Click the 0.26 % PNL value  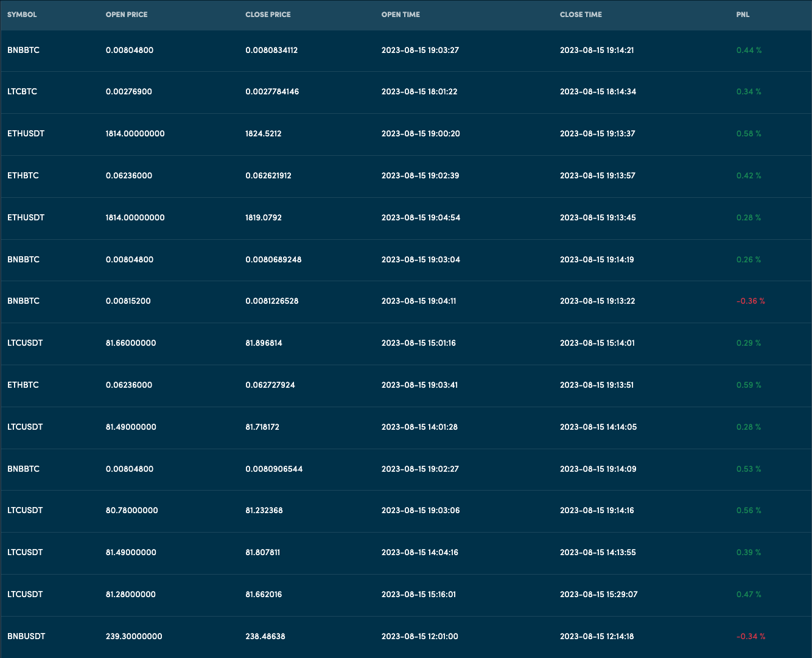coord(749,260)
